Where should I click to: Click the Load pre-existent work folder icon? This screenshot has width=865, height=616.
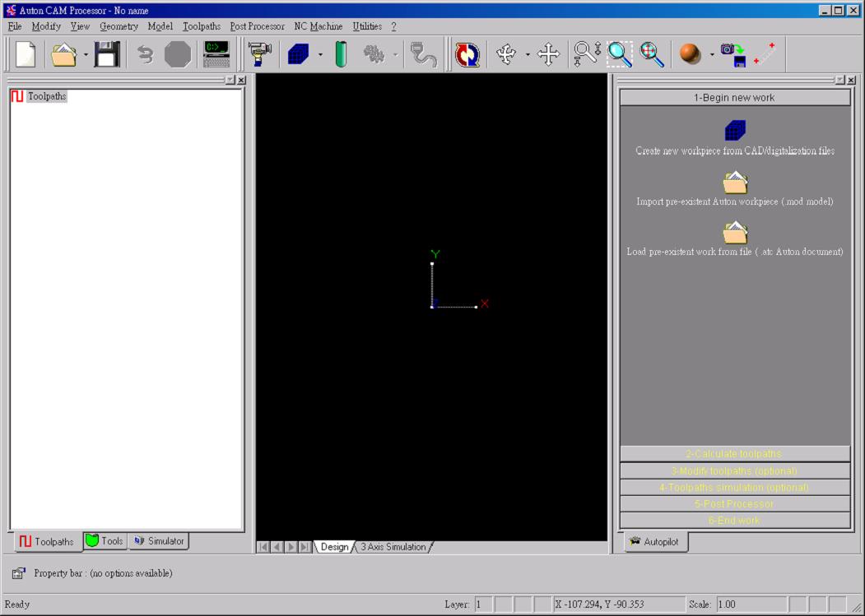735,233
